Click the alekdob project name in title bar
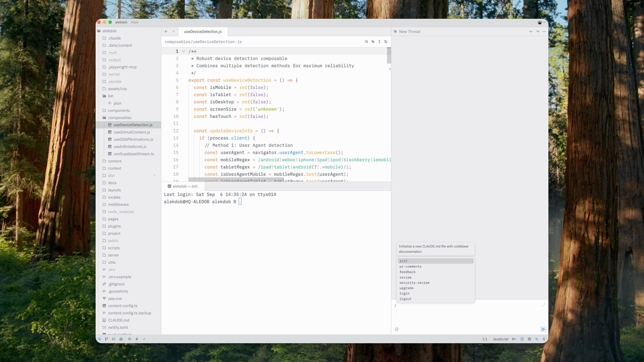Viewport: 644px width, 362px height. pos(121,22)
